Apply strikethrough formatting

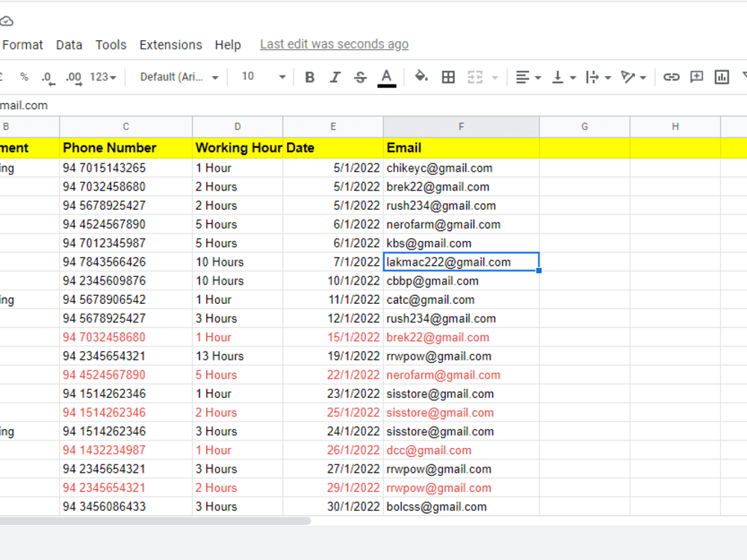(359, 77)
